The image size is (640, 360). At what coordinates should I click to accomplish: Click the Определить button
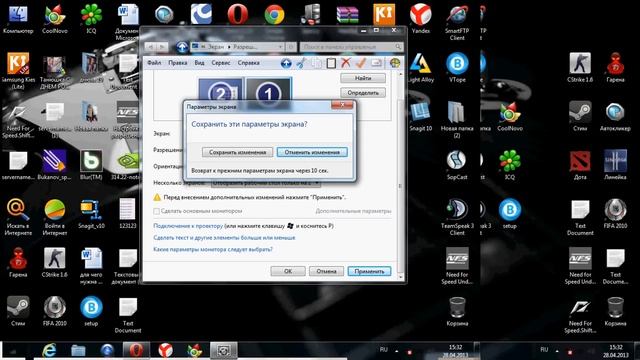click(x=363, y=93)
